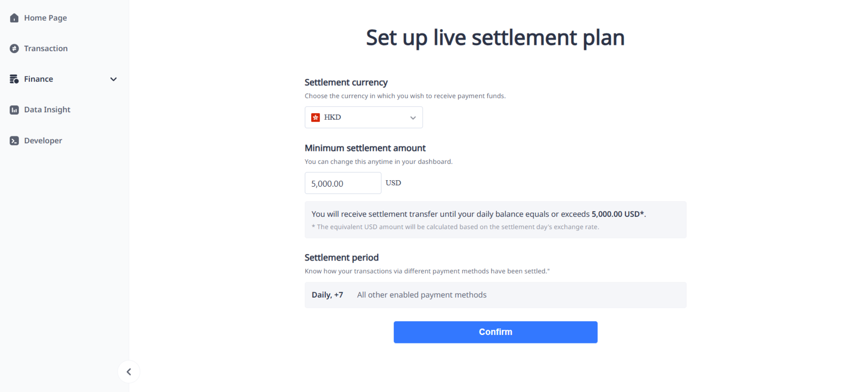The image size is (868, 392).
Task: Open the Developer section
Action: click(x=43, y=140)
